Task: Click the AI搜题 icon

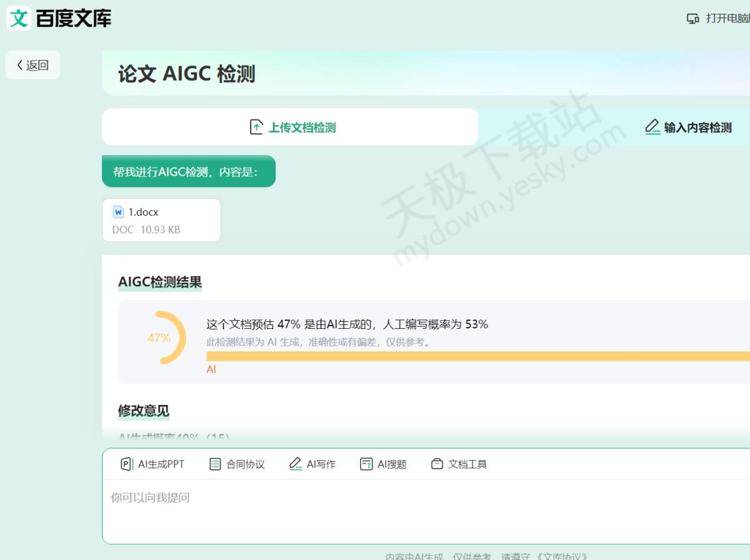Action: (x=366, y=464)
